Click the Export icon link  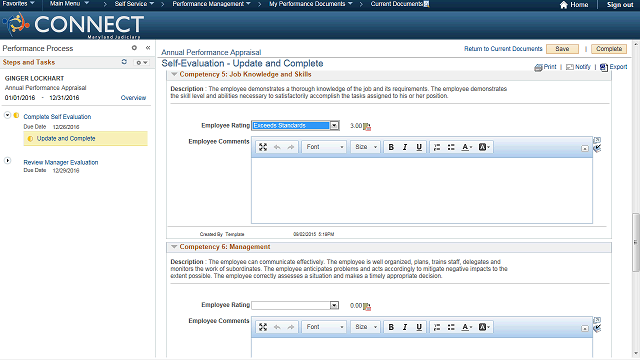coord(604,67)
